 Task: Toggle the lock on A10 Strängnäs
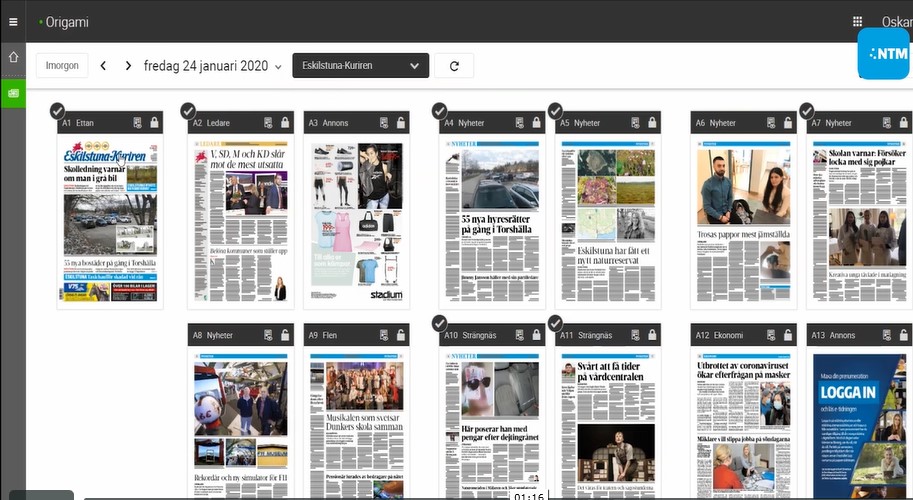coord(536,335)
